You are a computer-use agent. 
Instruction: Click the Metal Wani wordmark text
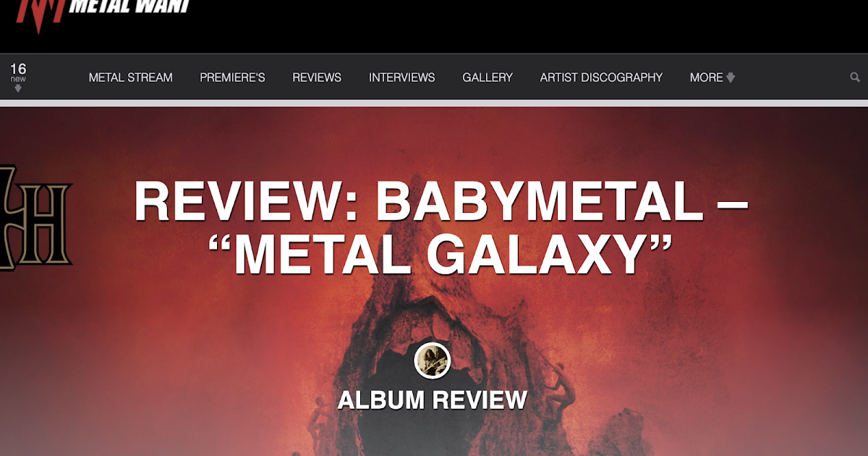tap(129, 7)
